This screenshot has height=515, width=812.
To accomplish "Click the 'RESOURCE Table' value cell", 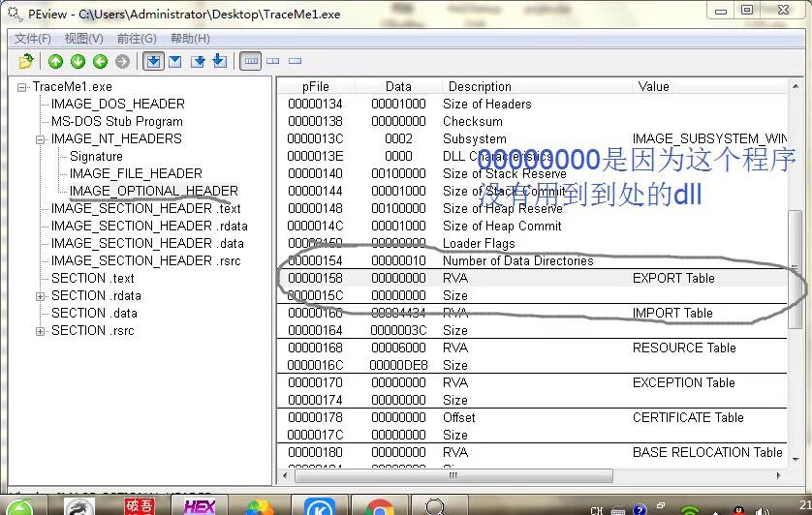I will (684, 348).
